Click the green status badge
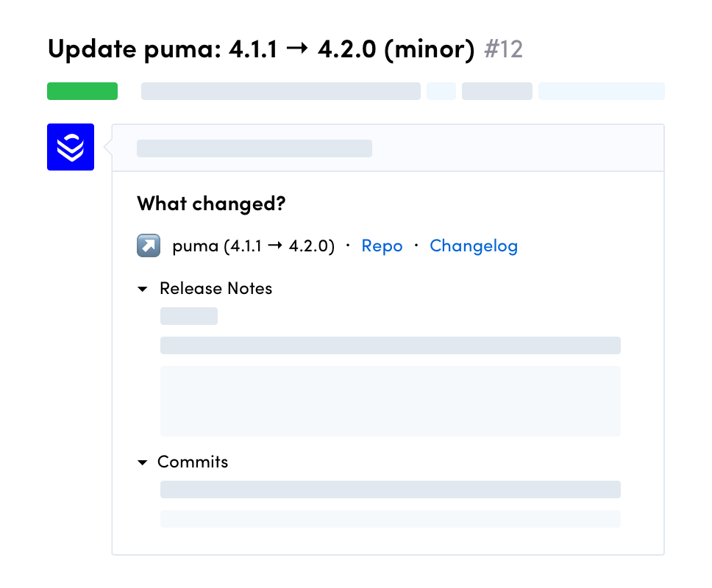The width and height of the screenshot is (712, 588). 82,91
